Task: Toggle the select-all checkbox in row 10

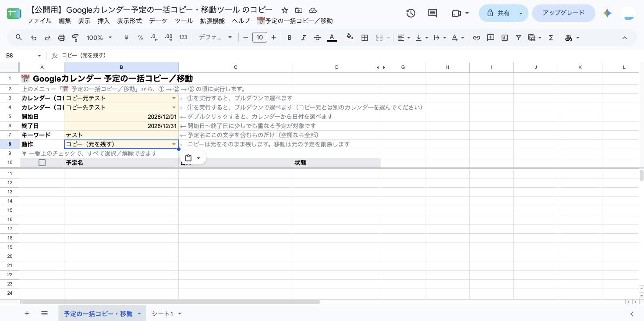Action: coord(42,163)
